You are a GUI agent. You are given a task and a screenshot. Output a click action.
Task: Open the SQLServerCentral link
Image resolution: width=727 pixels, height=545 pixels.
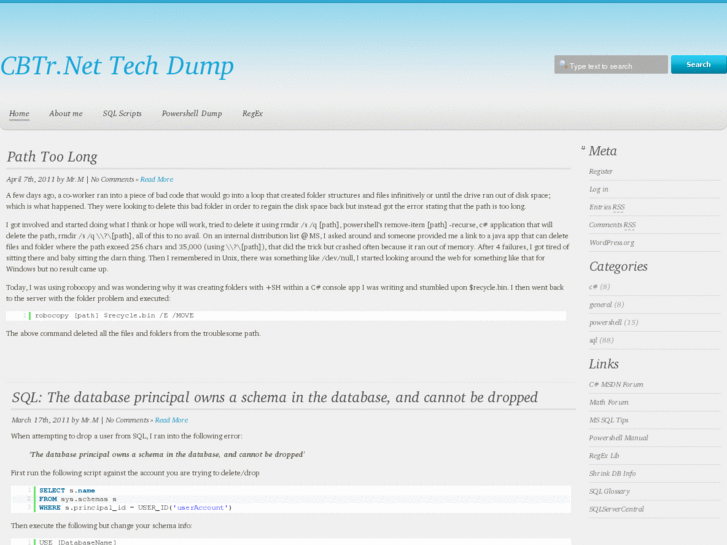tap(617, 509)
